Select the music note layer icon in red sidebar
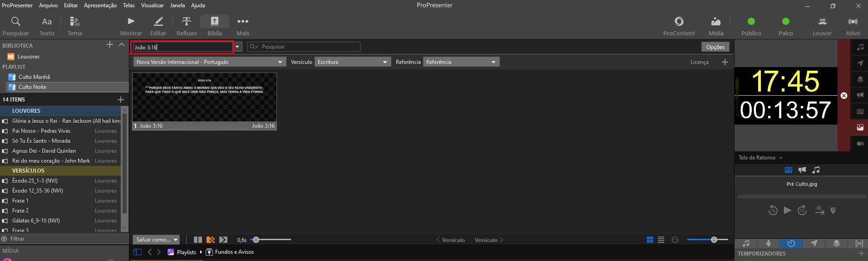 pos(860,47)
